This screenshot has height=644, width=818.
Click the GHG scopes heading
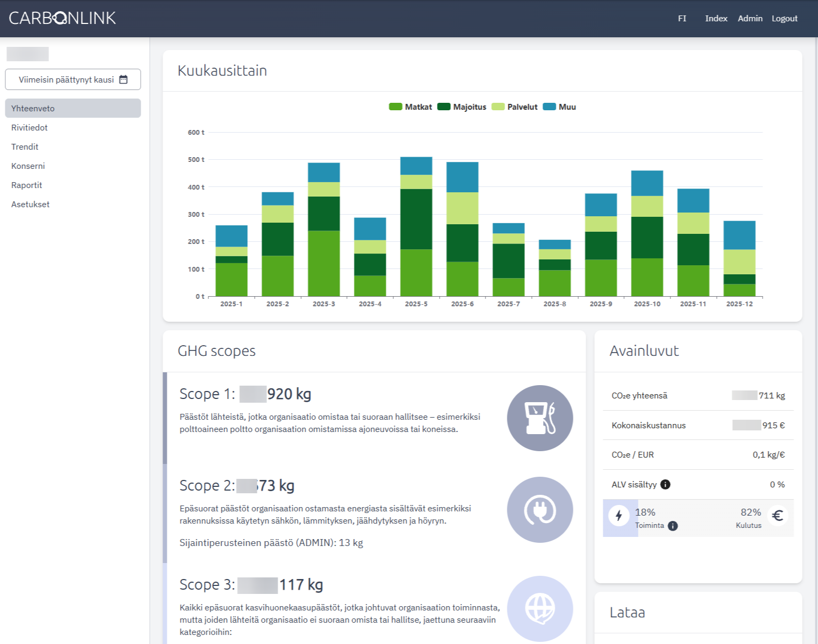[x=216, y=351]
